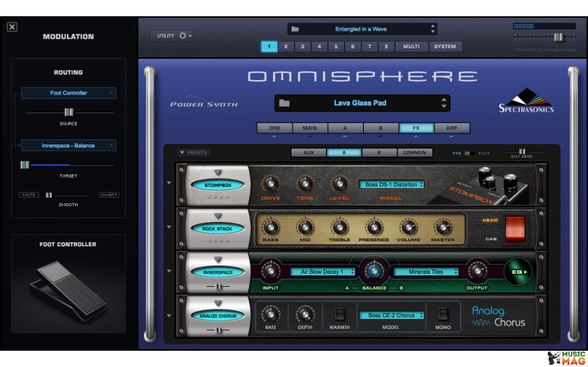Adjust the Analog Chorus Depth knob
Screen dimensions: 588x367
pyautogui.click(x=305, y=314)
